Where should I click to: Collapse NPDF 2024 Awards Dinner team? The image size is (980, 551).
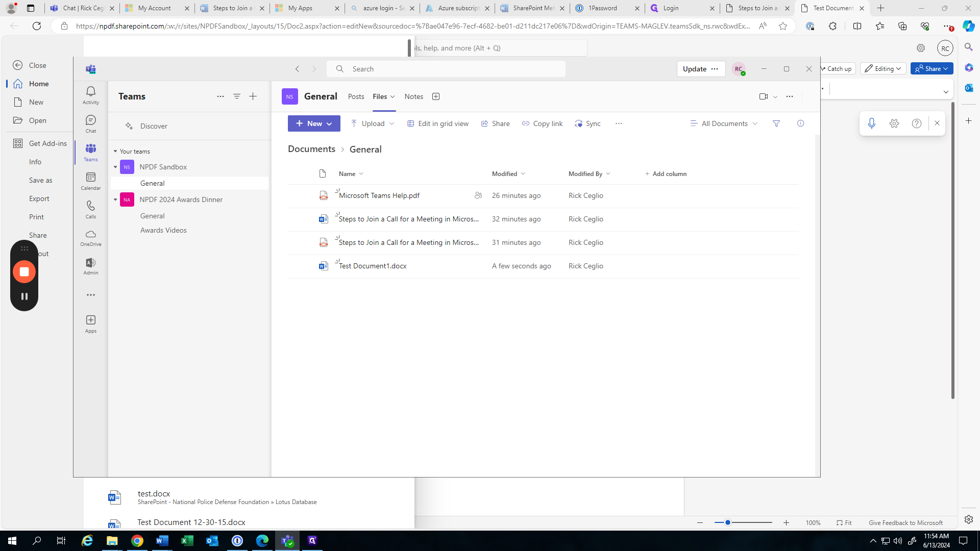point(115,199)
